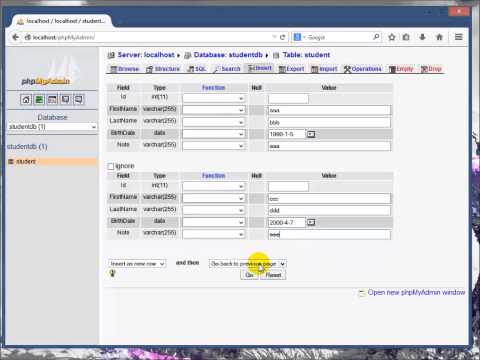Open new phpMyAdmin window link
This screenshot has height=360, width=480.
coord(416,292)
